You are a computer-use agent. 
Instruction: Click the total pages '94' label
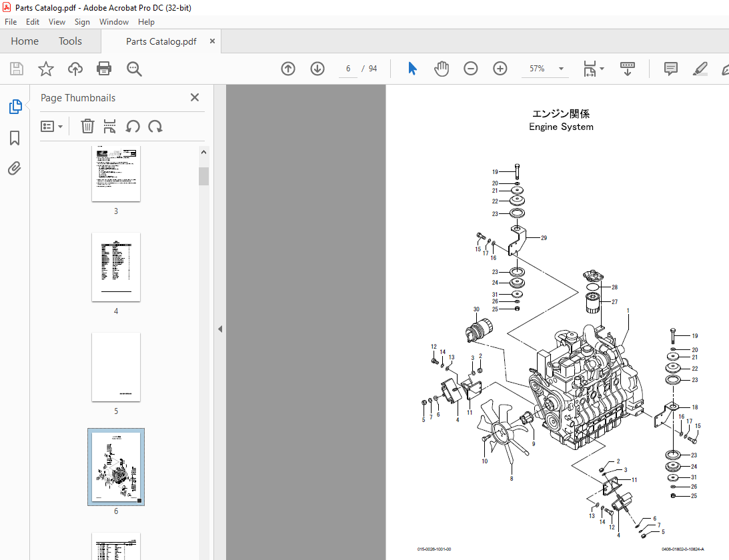point(373,69)
